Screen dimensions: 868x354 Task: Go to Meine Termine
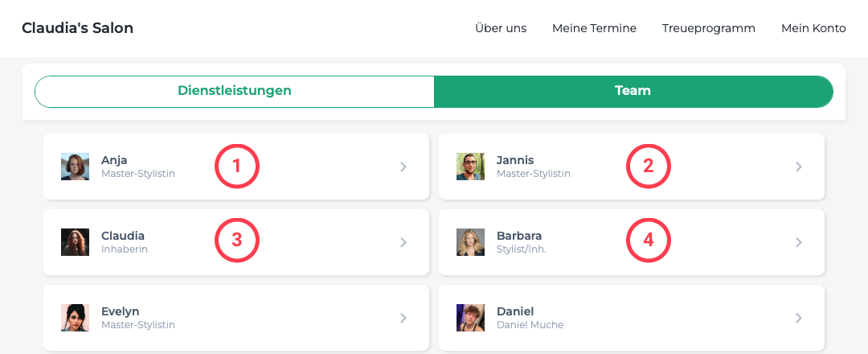click(x=595, y=28)
